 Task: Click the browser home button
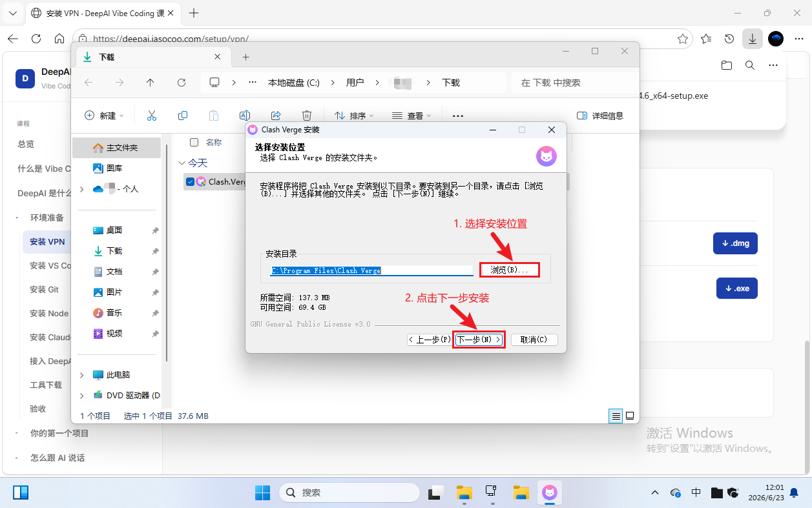[59, 39]
